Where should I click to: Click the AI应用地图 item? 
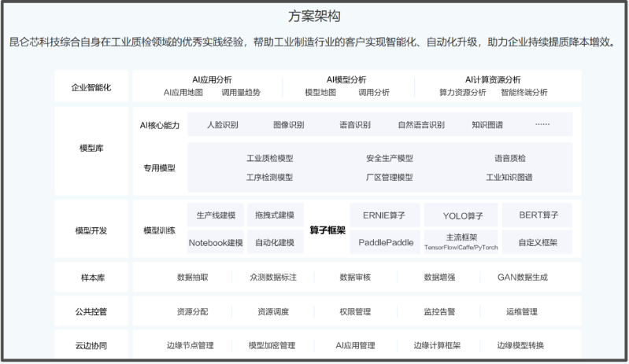pos(183,93)
